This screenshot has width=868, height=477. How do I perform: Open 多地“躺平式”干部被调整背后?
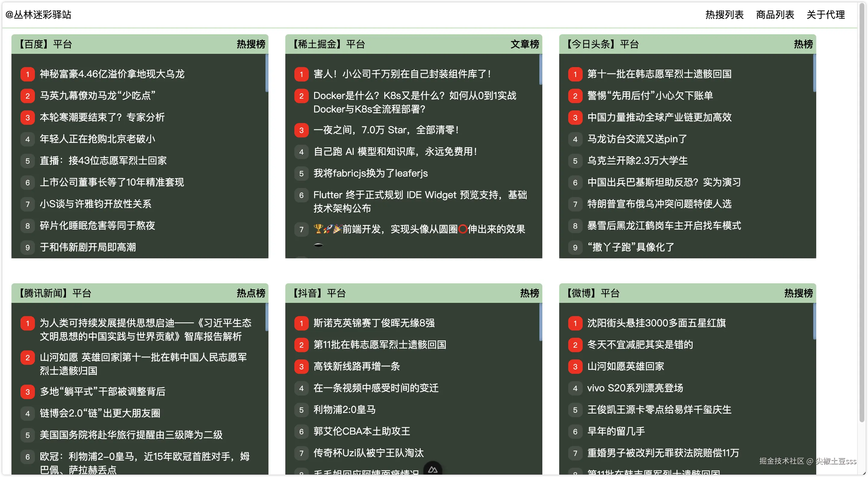102,392
